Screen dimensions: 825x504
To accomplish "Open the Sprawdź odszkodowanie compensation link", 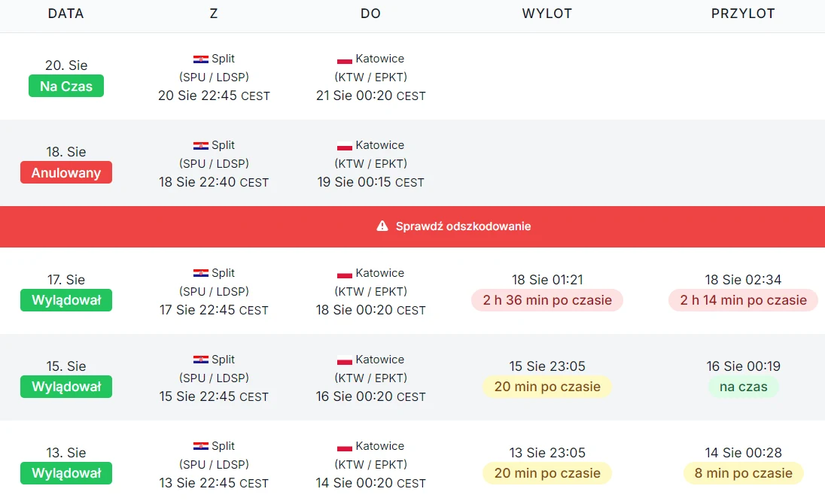I will click(x=462, y=226).
